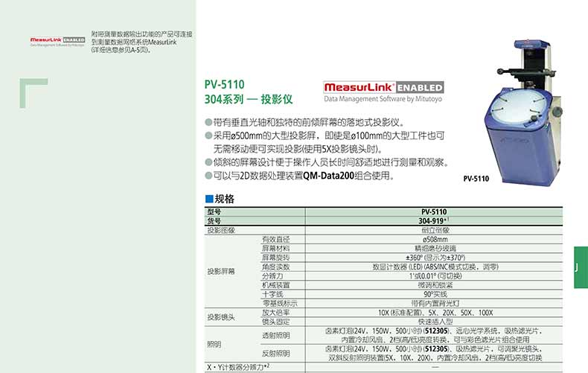Click the gray bullet before 带有垂直光轴 line
This screenshot has width=588, height=373.
tap(208, 122)
